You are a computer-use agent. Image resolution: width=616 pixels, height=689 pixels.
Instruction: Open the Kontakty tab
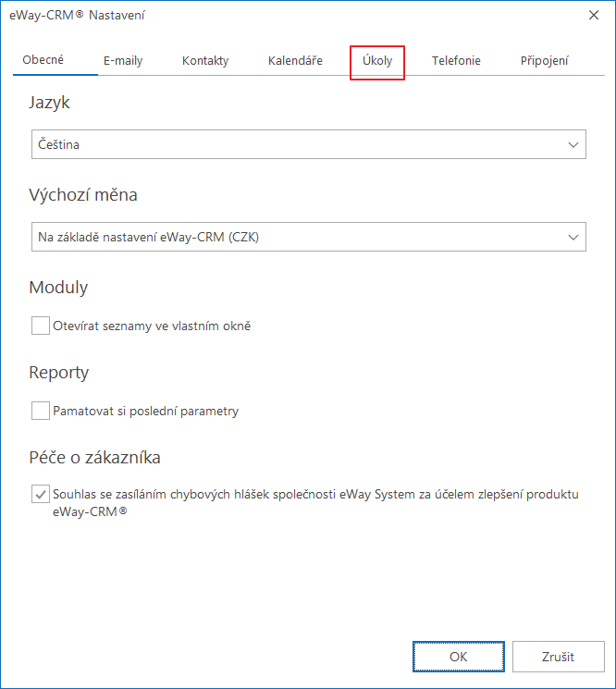(x=205, y=61)
